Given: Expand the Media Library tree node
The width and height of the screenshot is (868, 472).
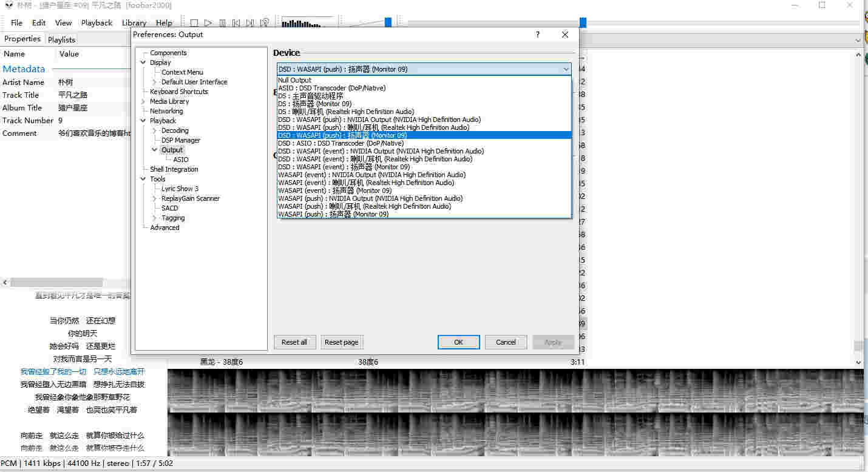Looking at the screenshot, I should coord(143,101).
